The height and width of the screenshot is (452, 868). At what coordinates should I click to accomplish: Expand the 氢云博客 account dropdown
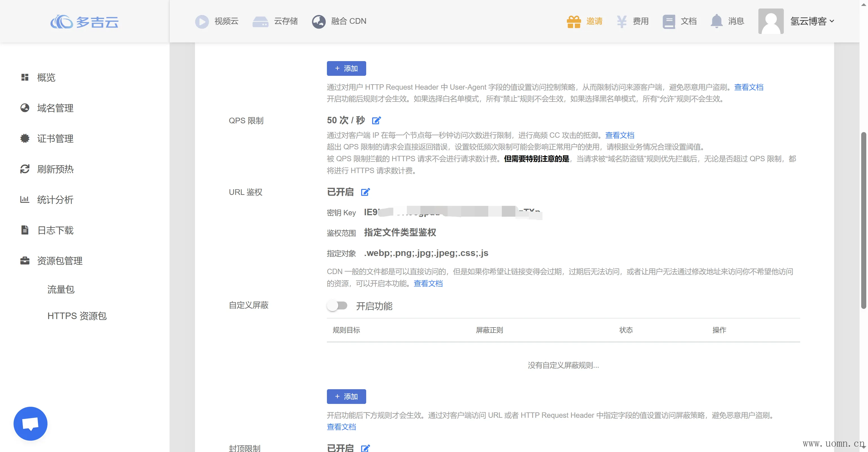(x=812, y=21)
